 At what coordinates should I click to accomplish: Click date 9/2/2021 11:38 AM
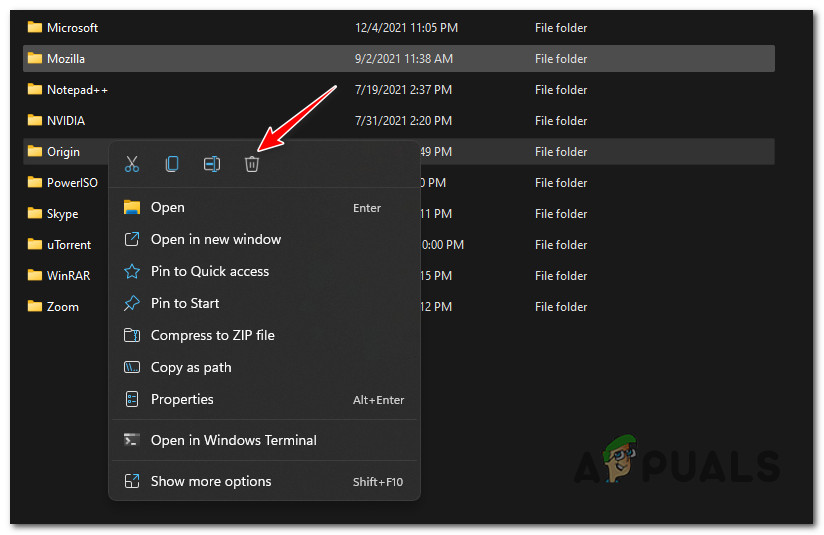point(404,59)
